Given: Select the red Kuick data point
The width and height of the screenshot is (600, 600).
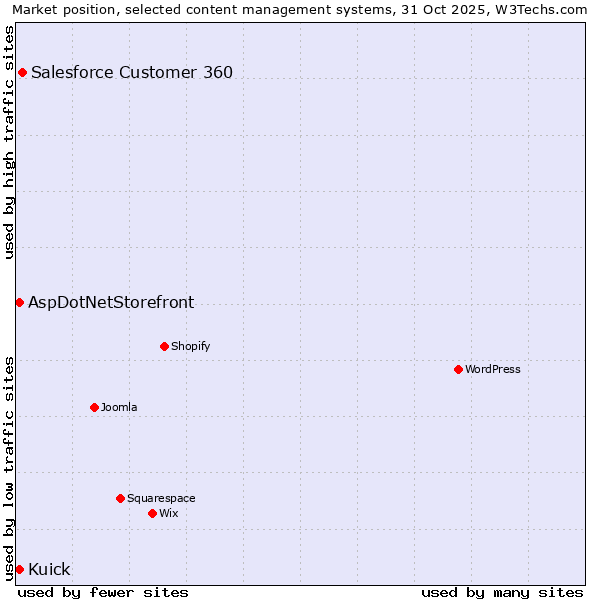Looking at the screenshot, I should pyautogui.click(x=19, y=569).
